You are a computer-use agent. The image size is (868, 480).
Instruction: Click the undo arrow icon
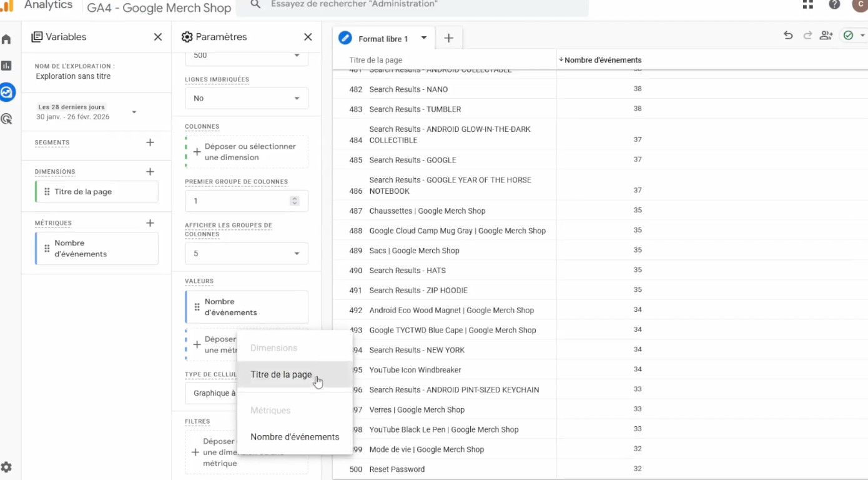[788, 36]
